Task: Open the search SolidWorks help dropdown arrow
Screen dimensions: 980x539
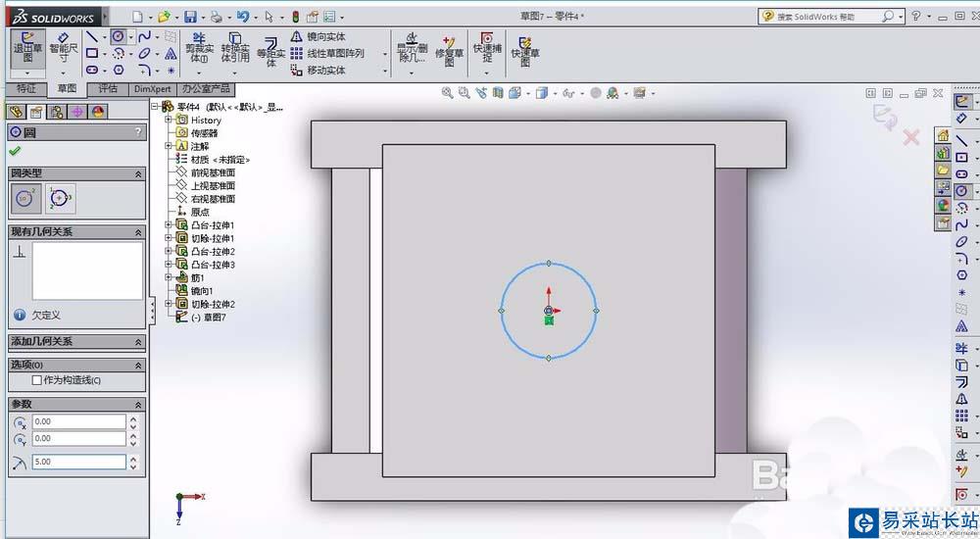Action: point(901,17)
